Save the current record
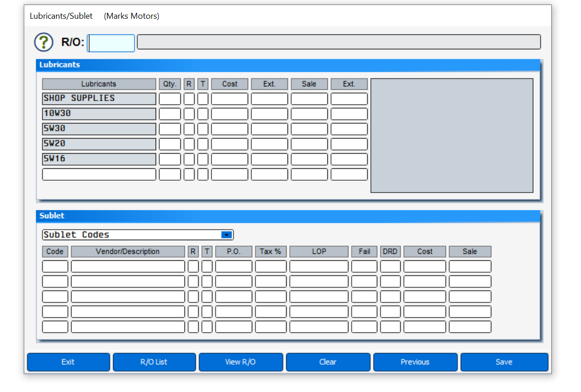This screenshot has width=581, height=392. 504,362
